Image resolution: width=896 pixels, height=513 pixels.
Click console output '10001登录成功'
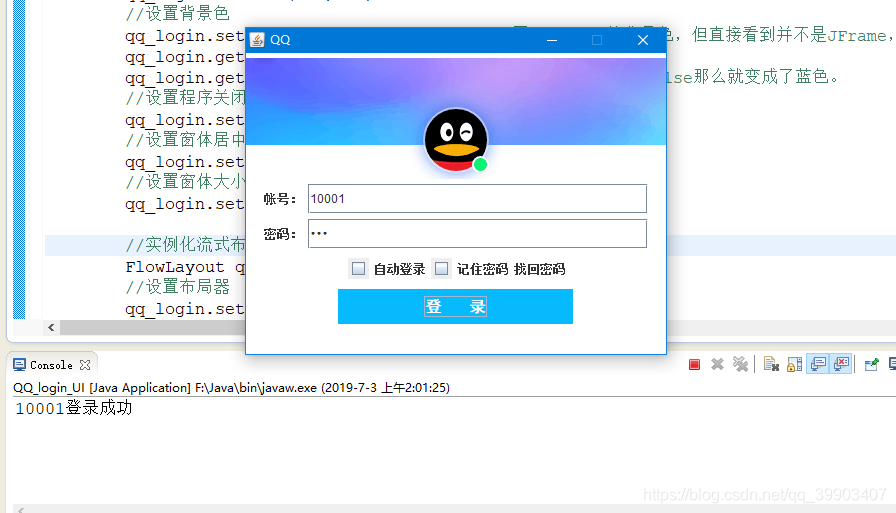74,408
